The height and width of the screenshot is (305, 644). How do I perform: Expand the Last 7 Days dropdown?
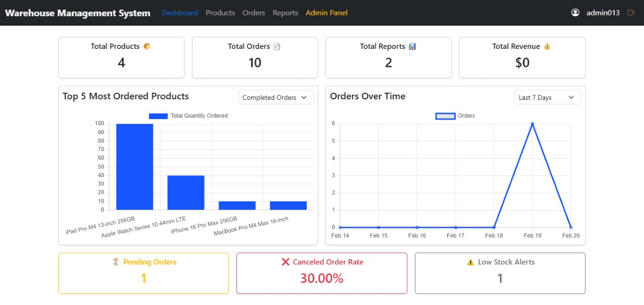[547, 97]
